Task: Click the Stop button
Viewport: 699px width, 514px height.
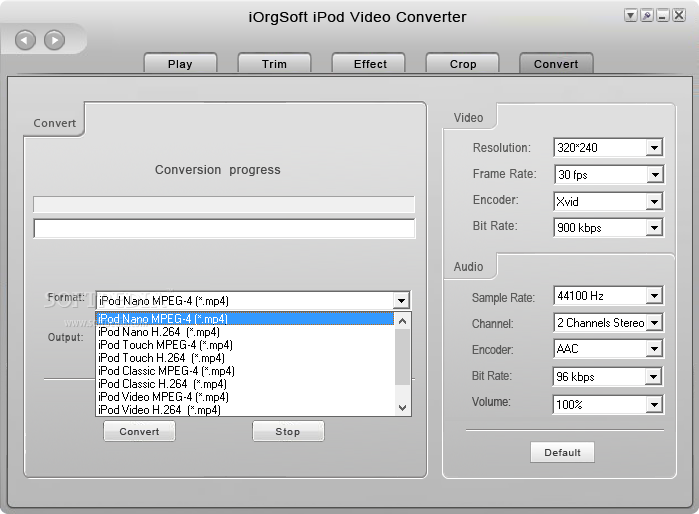Action: [288, 431]
